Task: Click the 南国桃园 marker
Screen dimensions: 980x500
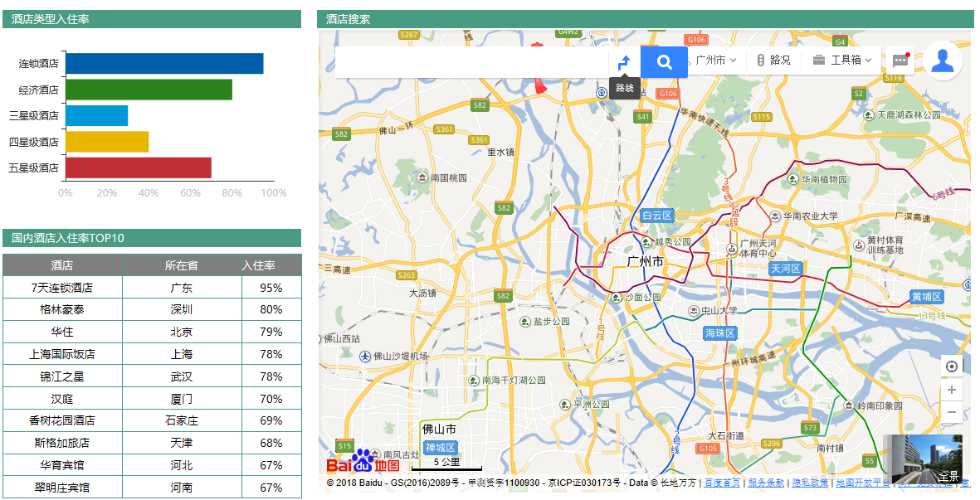Action: pyautogui.click(x=422, y=177)
